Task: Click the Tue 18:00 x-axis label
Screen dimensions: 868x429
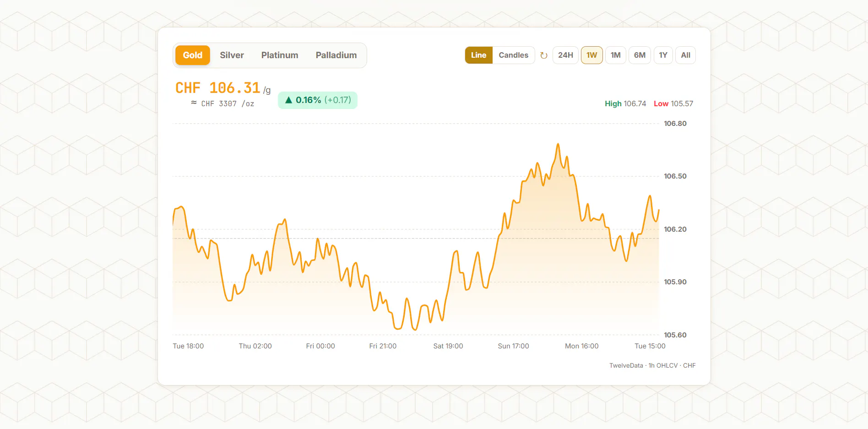Action: (x=188, y=346)
